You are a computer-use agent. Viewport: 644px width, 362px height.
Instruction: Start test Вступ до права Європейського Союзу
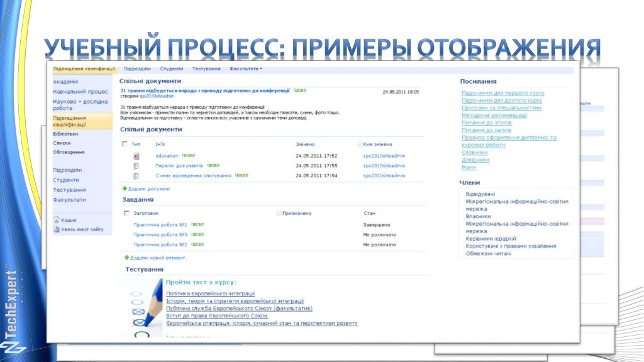pos(217,316)
